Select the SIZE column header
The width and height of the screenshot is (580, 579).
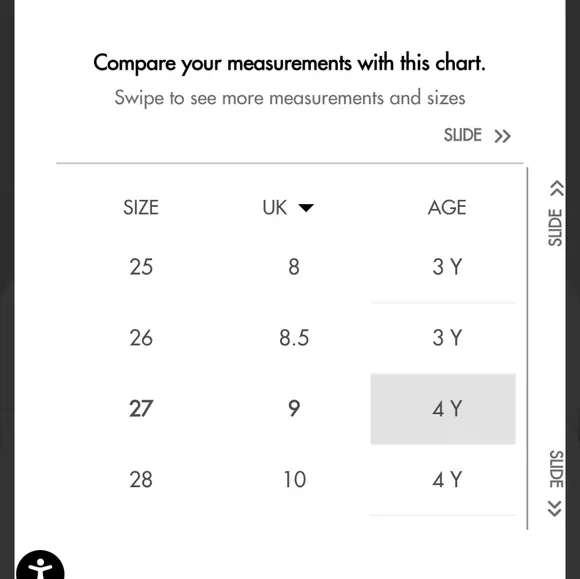[x=141, y=208]
